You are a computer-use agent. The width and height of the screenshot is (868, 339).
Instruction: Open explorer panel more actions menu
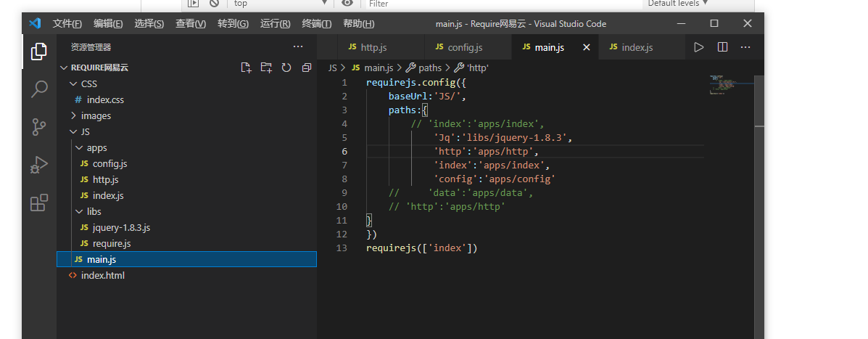coord(298,47)
